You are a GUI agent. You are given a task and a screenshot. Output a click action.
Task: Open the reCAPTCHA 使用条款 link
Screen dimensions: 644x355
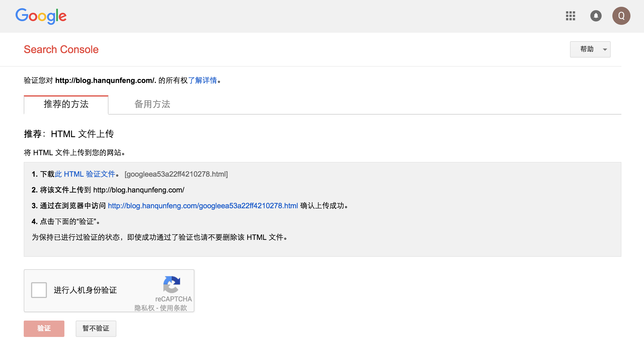[173, 308]
